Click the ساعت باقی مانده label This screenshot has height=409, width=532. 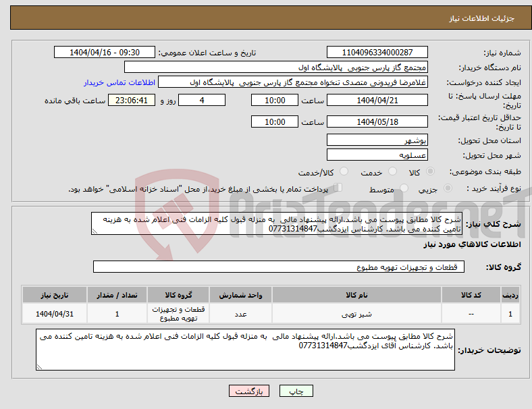75,101
